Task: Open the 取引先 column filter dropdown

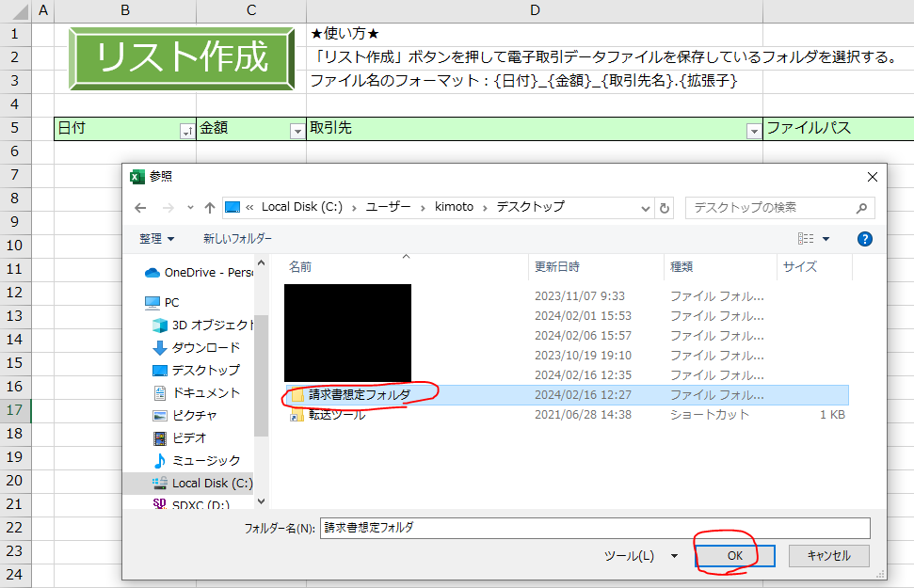Action: (754, 132)
